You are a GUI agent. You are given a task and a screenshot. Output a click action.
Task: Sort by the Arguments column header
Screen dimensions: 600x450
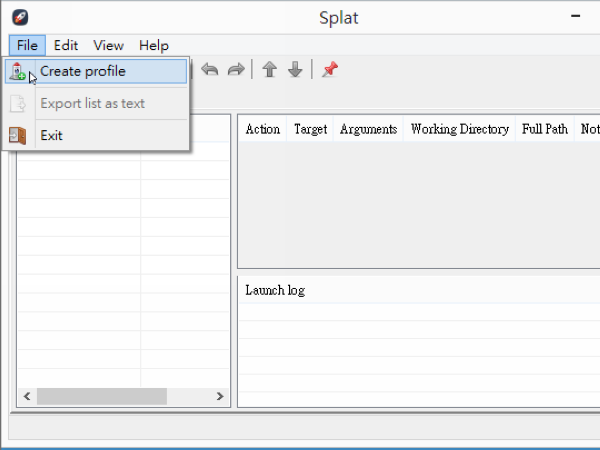point(368,129)
